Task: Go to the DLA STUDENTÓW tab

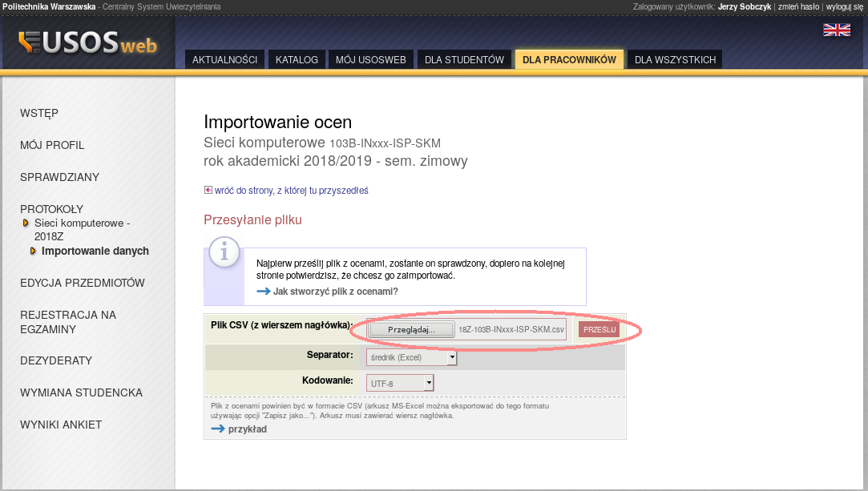Action: pos(464,60)
